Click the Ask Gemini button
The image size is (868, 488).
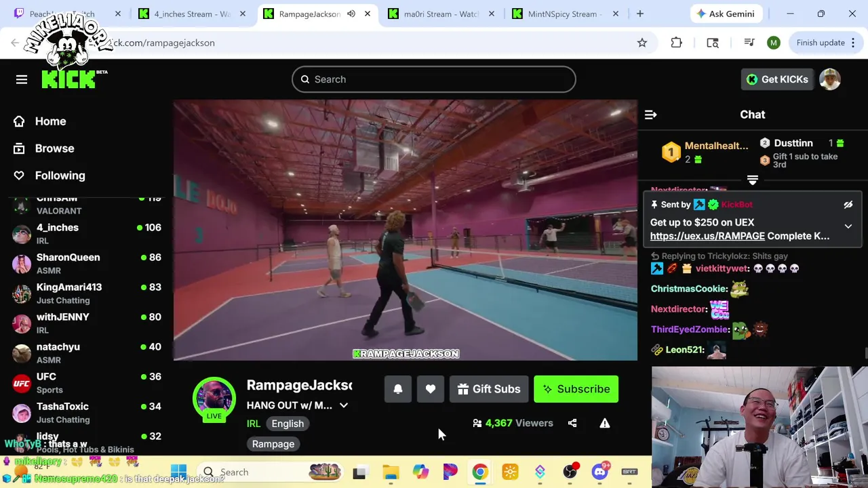726,14
